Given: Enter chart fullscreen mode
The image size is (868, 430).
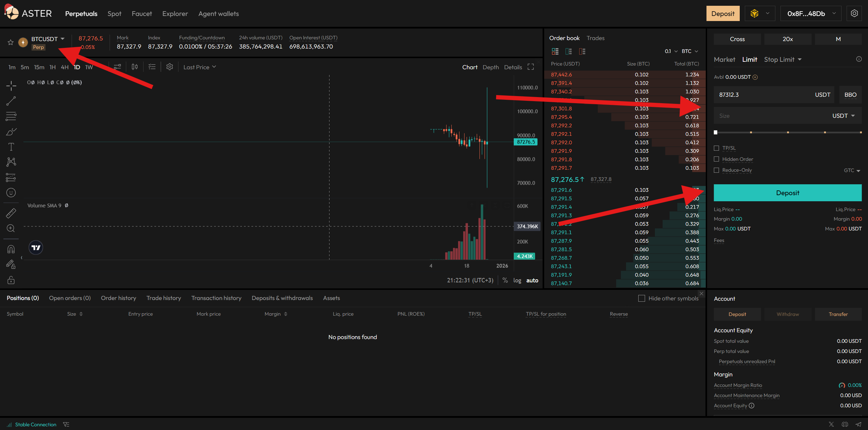Looking at the screenshot, I should pos(531,67).
